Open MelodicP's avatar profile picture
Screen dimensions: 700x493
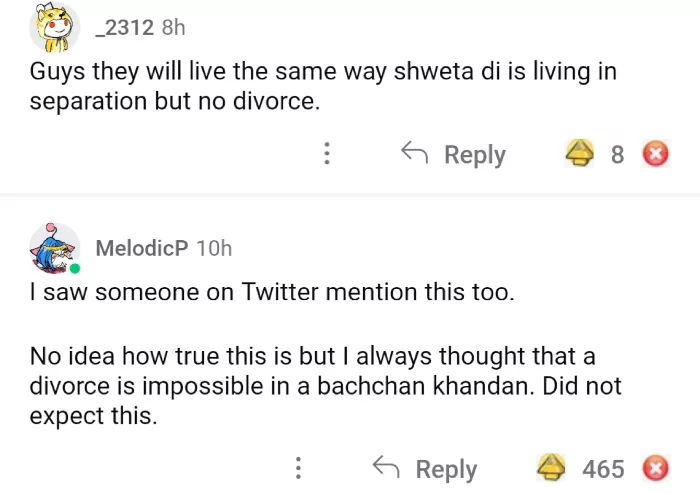point(54,248)
